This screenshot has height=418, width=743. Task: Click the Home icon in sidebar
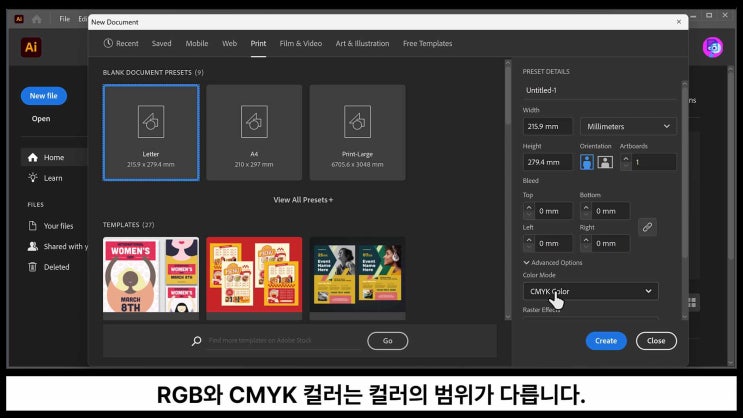click(x=33, y=157)
